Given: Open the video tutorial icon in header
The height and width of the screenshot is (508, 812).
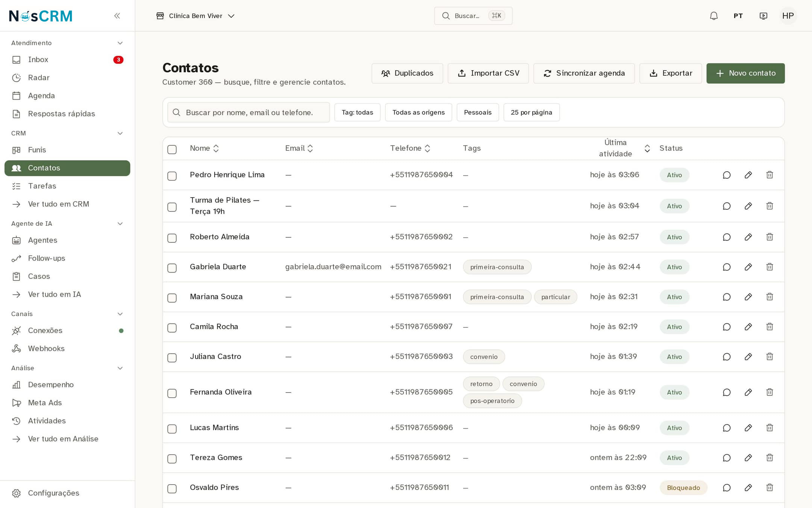Looking at the screenshot, I should tap(763, 16).
